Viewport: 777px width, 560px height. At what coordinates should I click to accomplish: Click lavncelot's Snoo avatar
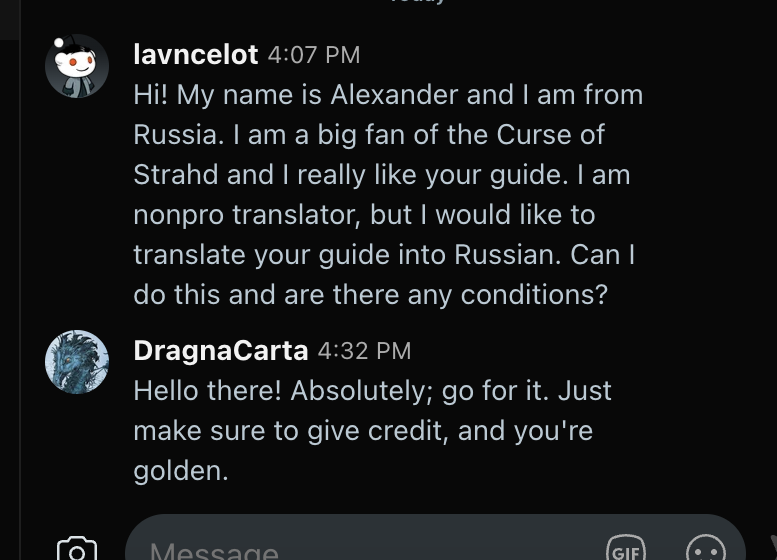click(x=77, y=66)
